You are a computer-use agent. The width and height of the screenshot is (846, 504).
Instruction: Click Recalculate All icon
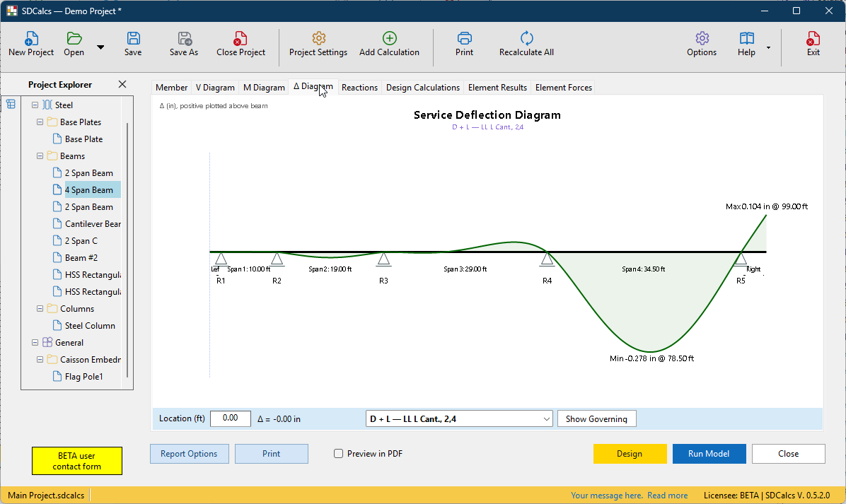[x=526, y=39]
